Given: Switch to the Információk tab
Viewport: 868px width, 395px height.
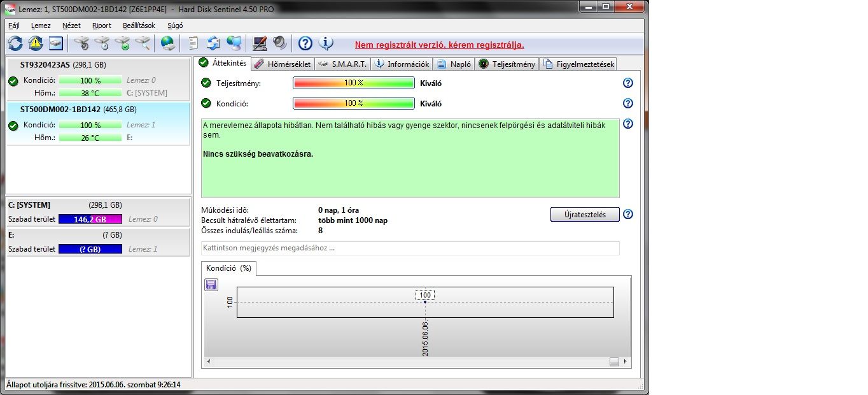Looking at the screenshot, I should tap(402, 64).
